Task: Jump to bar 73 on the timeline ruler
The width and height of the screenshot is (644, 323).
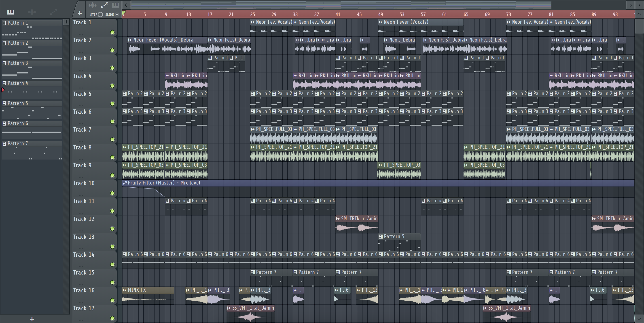Action: (508, 15)
